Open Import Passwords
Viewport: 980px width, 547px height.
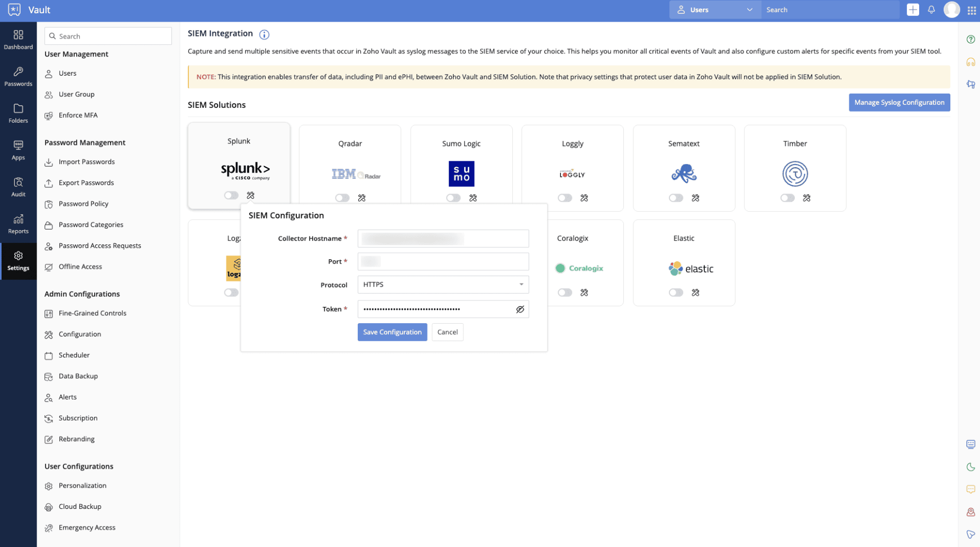tap(86, 162)
